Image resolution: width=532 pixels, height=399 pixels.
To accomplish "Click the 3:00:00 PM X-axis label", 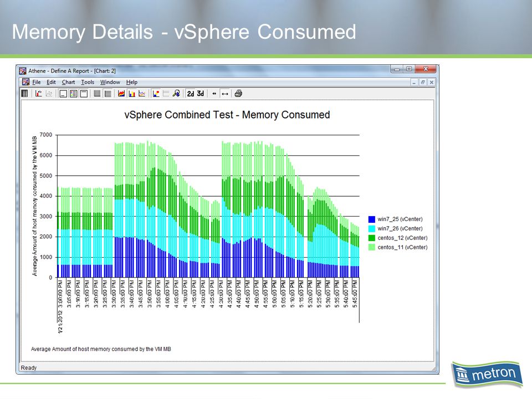I will (60, 294).
